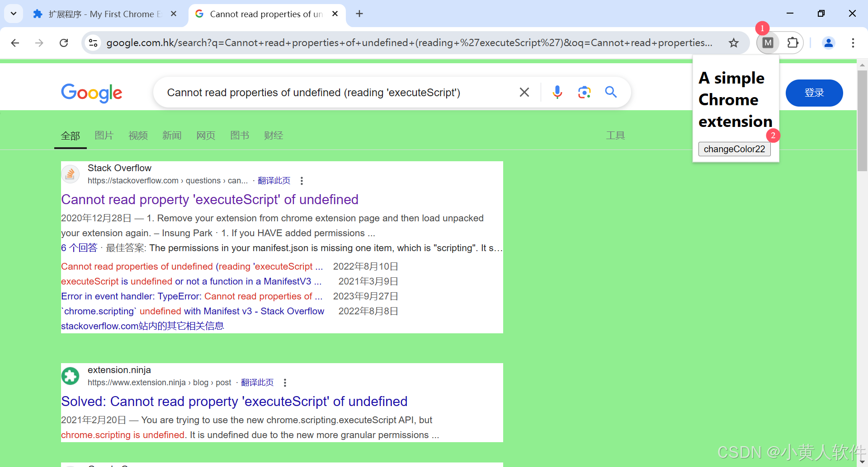
Task: Click the scrollbar up arrow
Action: [x=862, y=65]
